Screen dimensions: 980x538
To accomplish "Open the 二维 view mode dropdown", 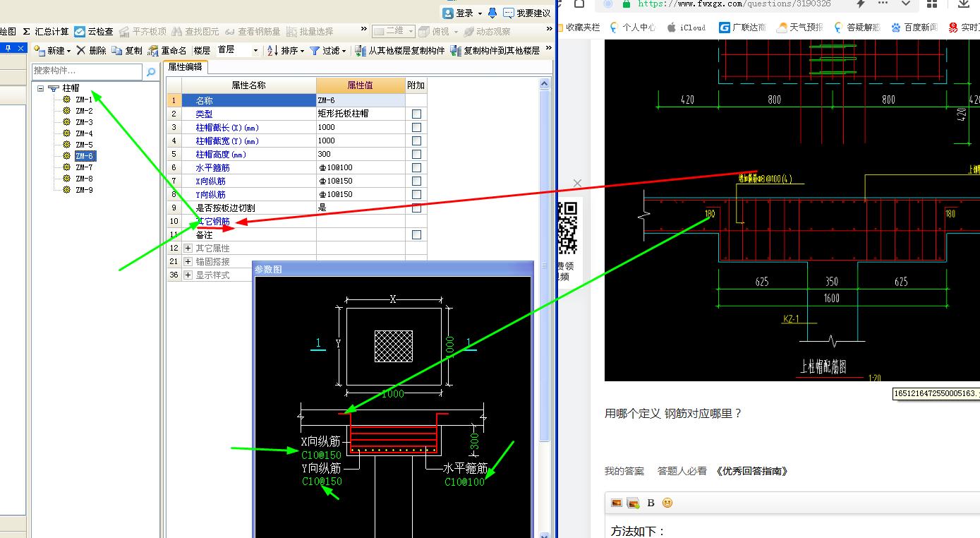I will click(393, 32).
